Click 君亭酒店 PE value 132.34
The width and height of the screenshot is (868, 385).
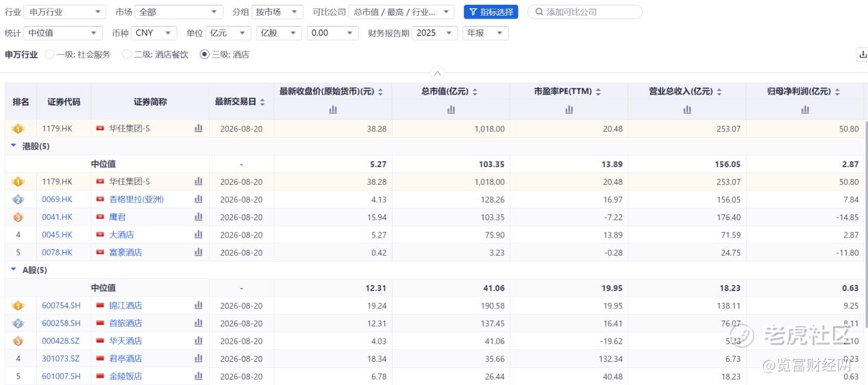609,359
